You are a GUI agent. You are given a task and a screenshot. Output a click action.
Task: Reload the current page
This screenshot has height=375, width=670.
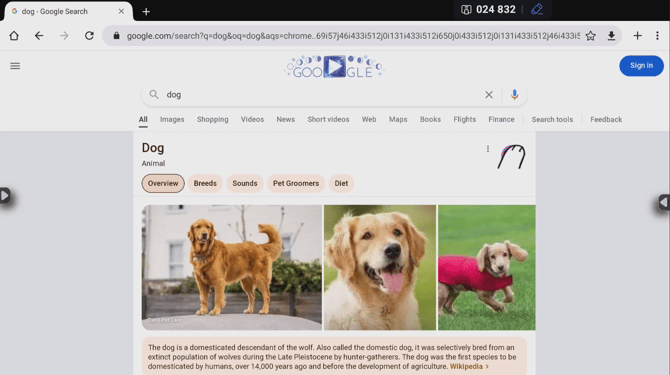point(89,36)
